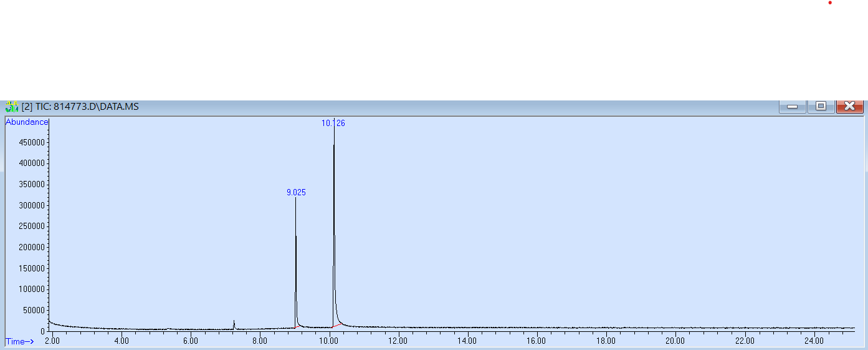The width and height of the screenshot is (868, 350).
Task: Maximize the TIC chromatogram window
Action: point(821,107)
